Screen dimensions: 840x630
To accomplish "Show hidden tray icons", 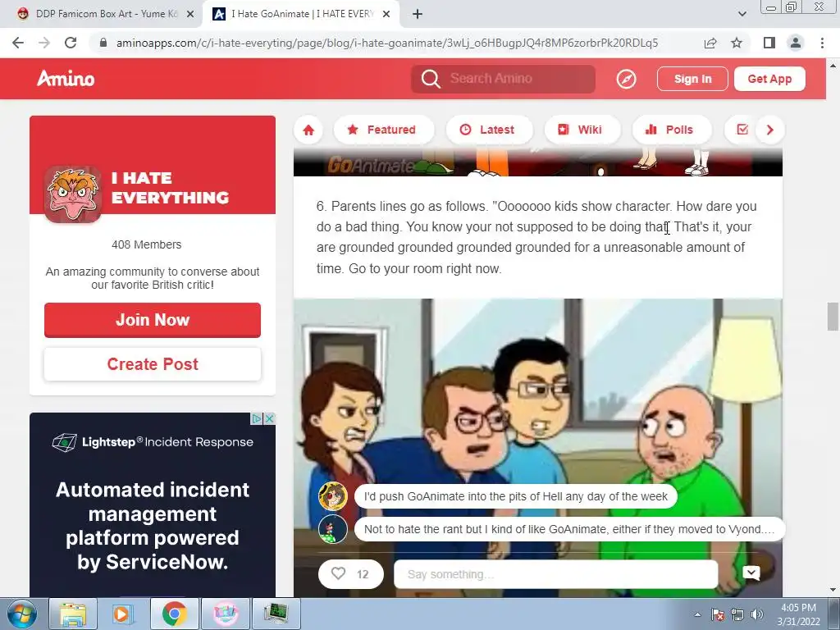I will point(697,614).
